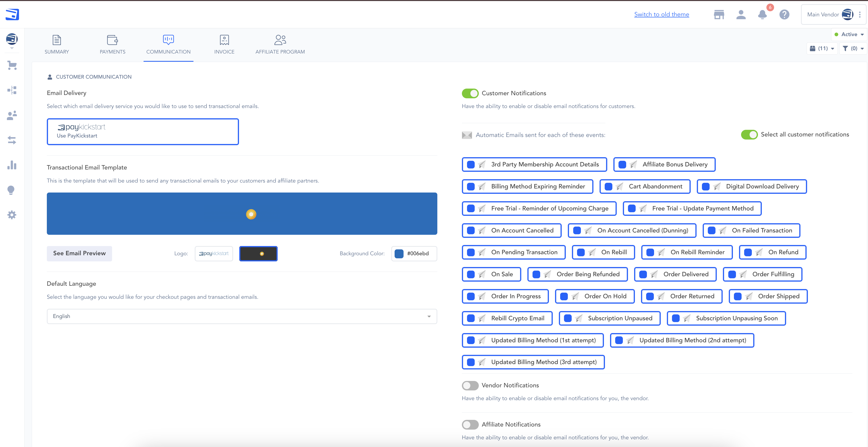Screen dimensions: 868x447
Task: Click the storefront icon in the header
Action: 719,15
